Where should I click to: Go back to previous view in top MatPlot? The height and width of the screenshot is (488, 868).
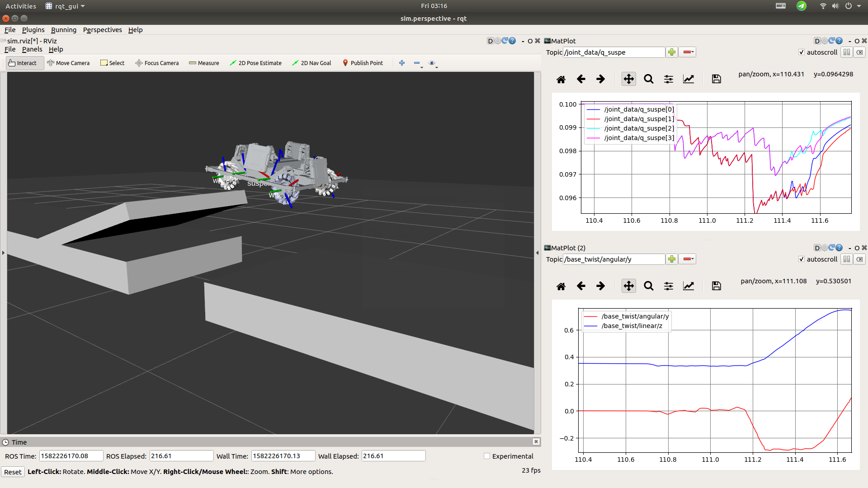coord(581,79)
